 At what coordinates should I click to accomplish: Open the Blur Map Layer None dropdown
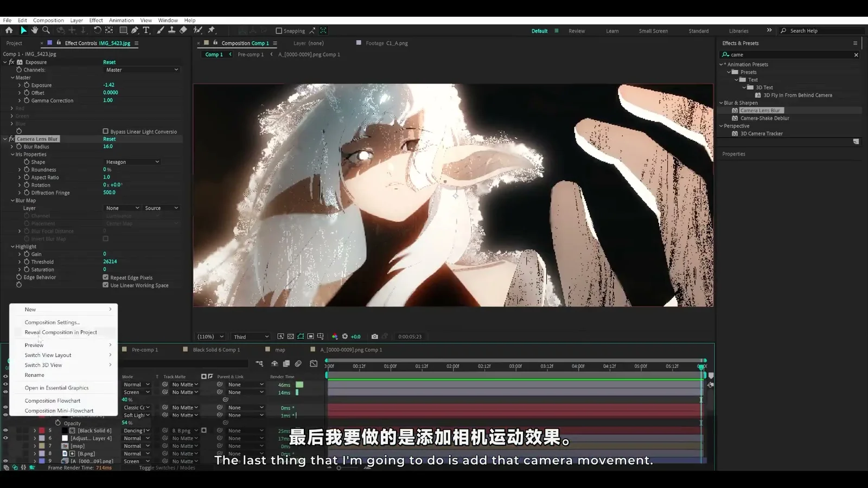123,208
